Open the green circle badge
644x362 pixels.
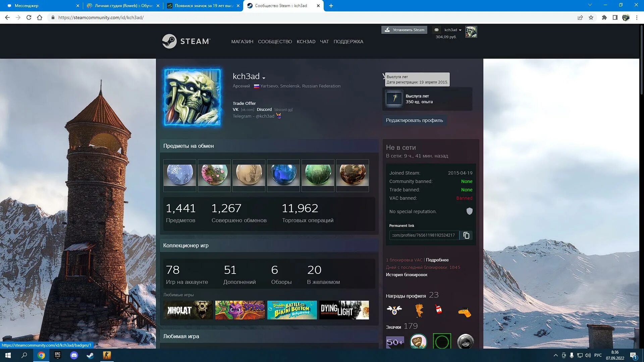click(442, 341)
